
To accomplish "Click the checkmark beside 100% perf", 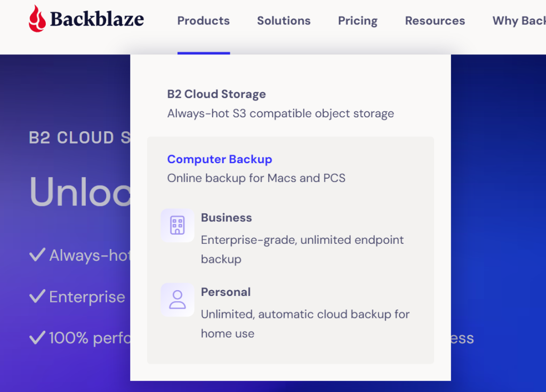I will pos(37,337).
